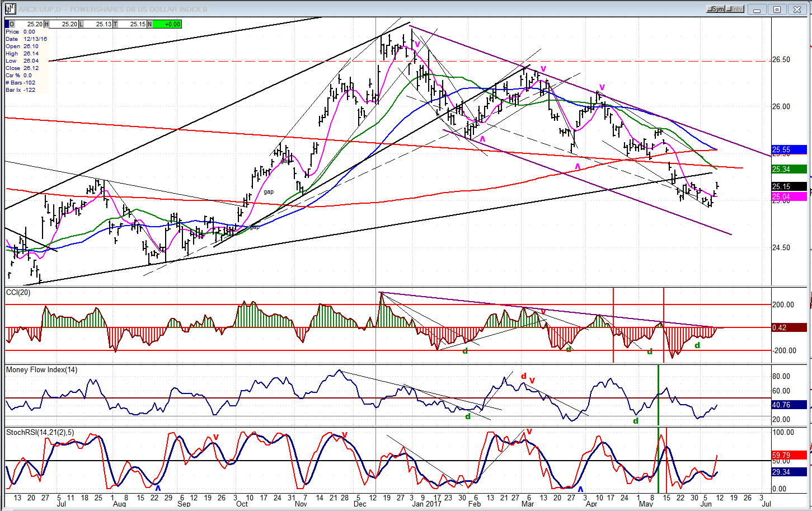Select the O (open) 25.20 status cell
Screen dimensions: 812x511
tap(26, 24)
